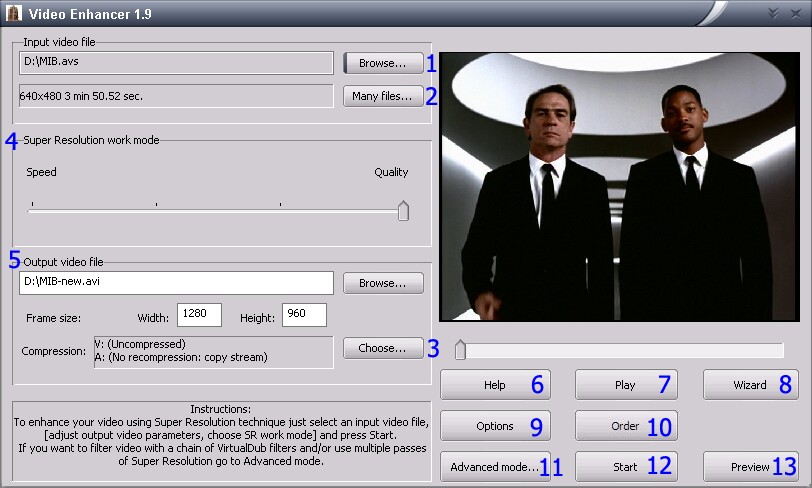Open the Options dialog

[496, 426]
